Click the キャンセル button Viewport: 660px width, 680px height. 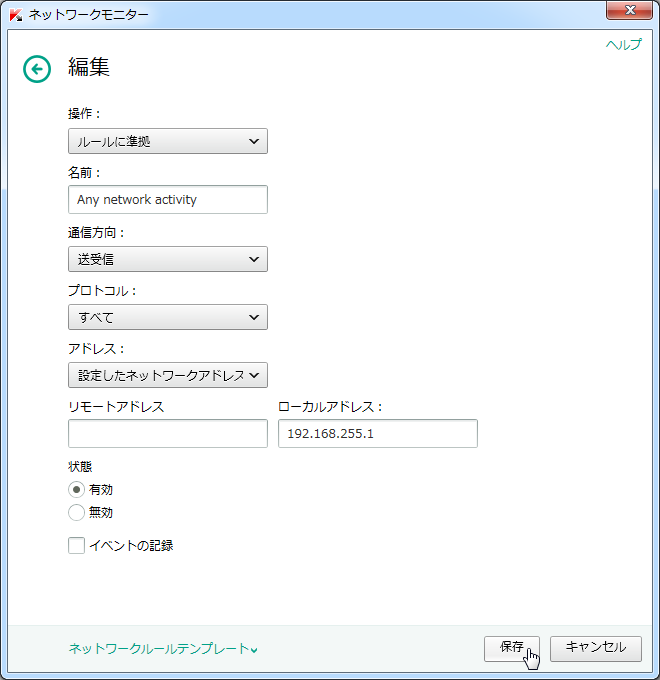[595, 647]
